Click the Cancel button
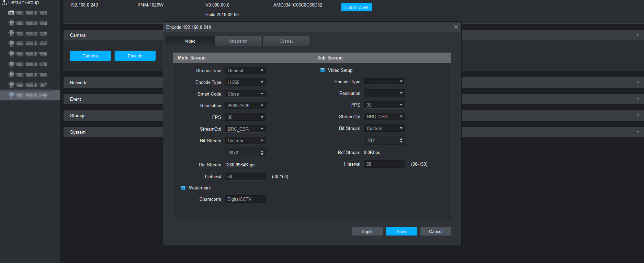The image size is (644, 263). [436, 231]
